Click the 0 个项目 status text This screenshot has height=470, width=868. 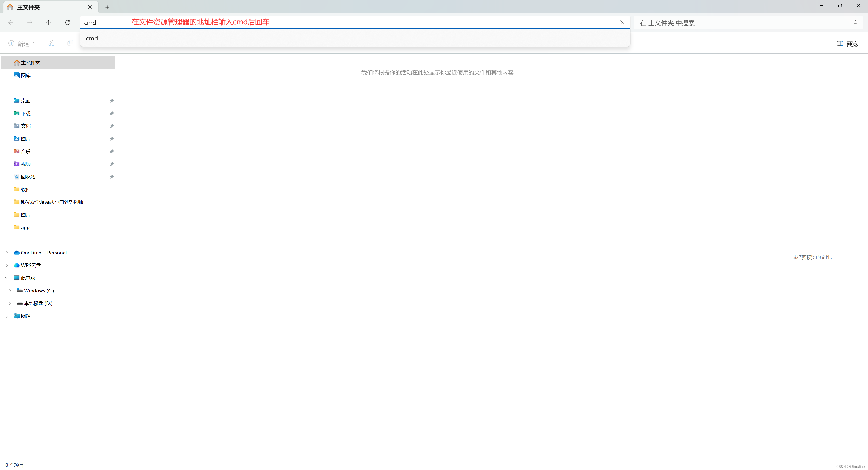click(14, 465)
